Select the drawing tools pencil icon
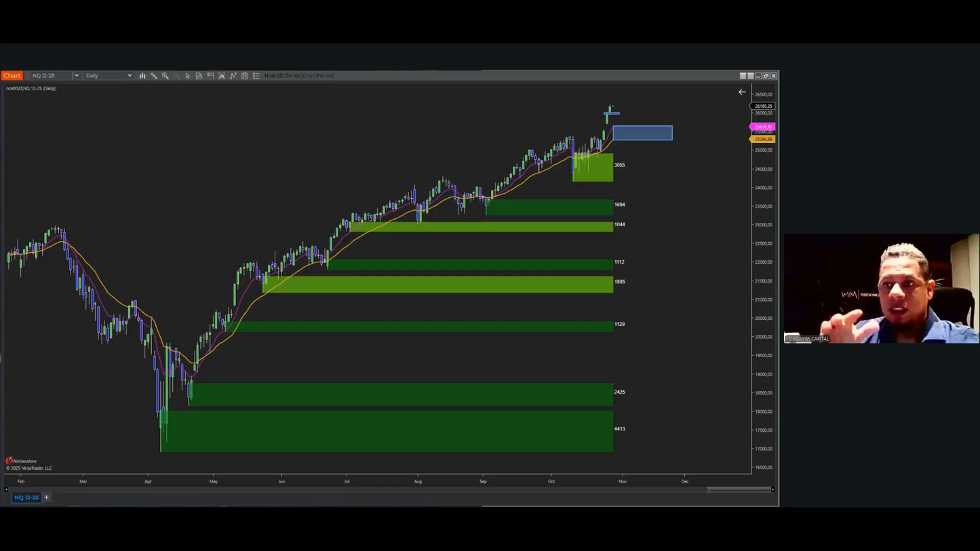 click(x=154, y=76)
